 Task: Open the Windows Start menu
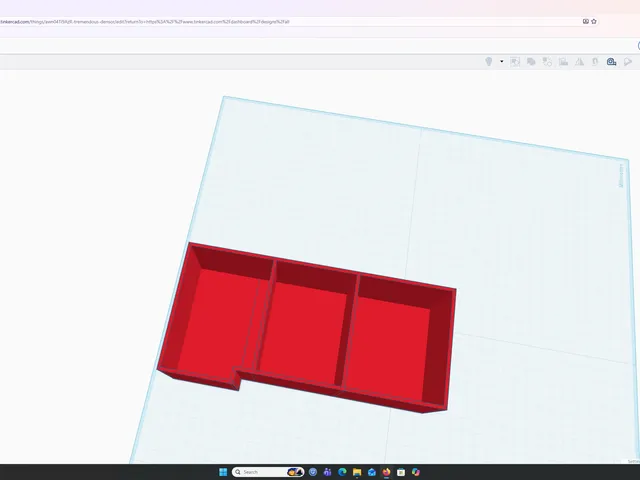[x=223, y=472]
